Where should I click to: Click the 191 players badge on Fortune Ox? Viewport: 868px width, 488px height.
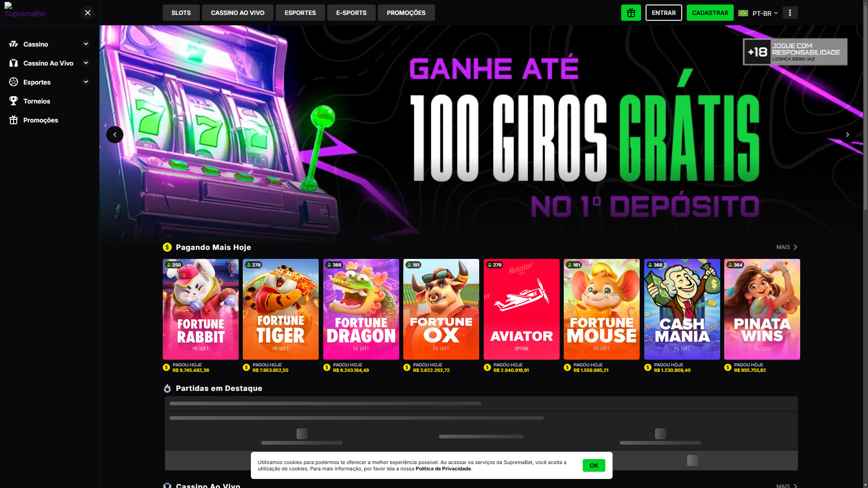[x=414, y=265]
